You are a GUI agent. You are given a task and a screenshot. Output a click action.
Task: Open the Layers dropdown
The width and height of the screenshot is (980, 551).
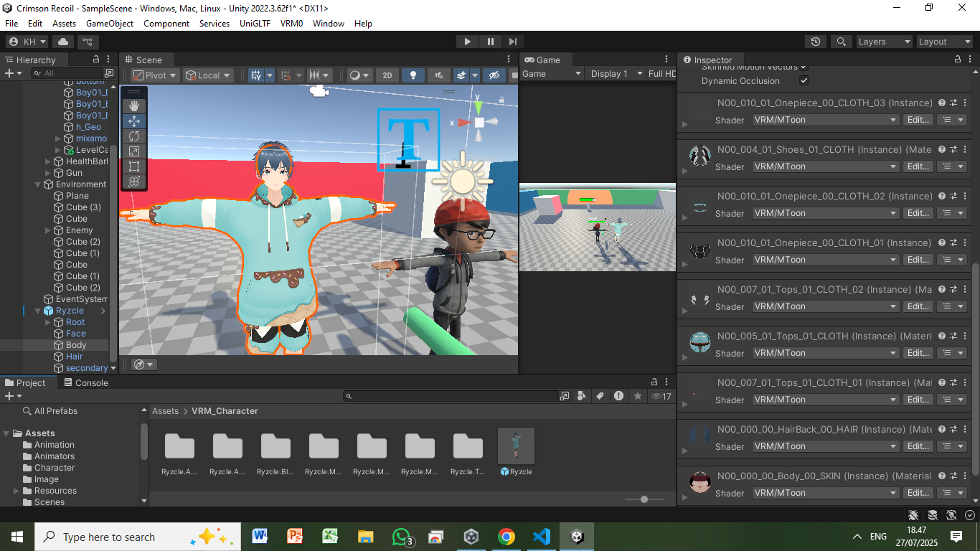883,42
